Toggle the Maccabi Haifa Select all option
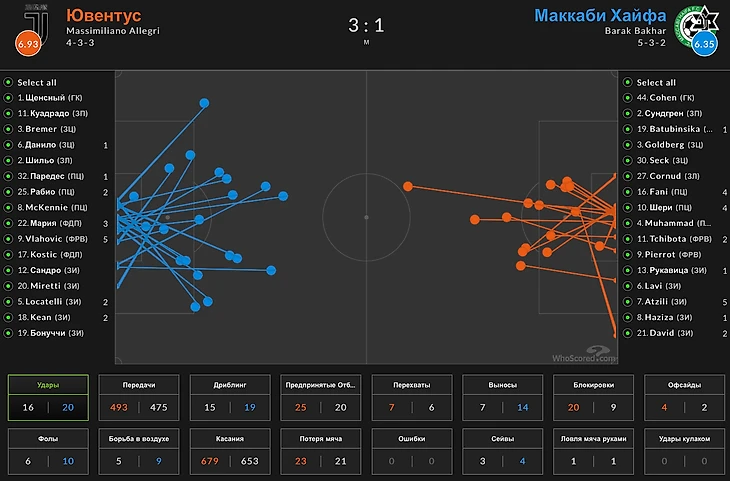Viewport: 730px width, 481px height. [627, 82]
